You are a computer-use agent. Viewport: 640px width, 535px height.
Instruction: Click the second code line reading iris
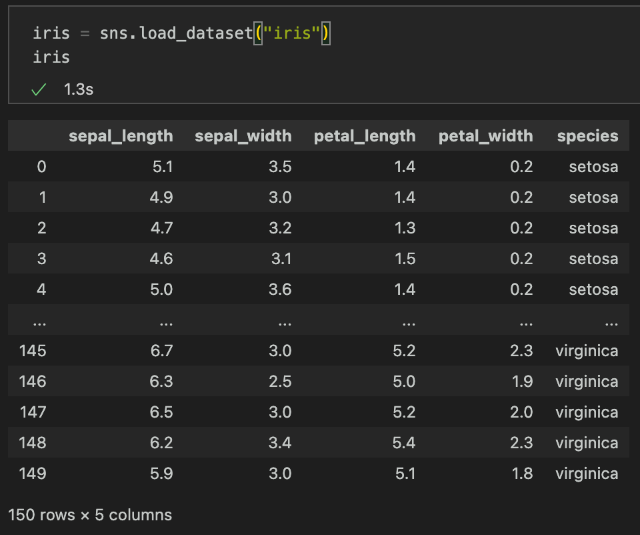pyautogui.click(x=51, y=57)
